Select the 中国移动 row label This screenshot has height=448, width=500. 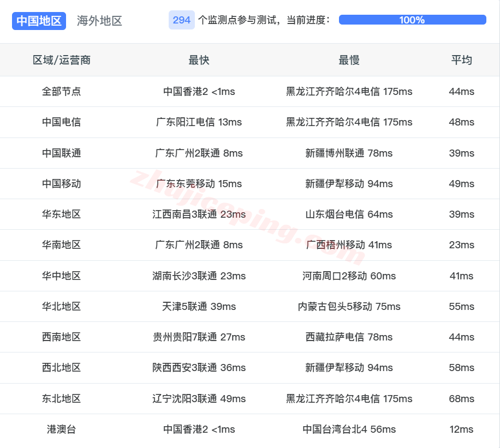[62, 184]
